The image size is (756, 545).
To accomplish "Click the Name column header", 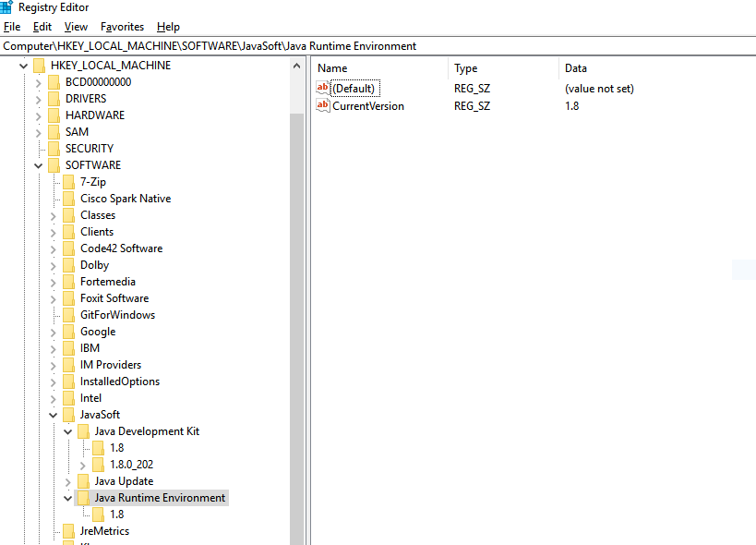I will click(380, 68).
